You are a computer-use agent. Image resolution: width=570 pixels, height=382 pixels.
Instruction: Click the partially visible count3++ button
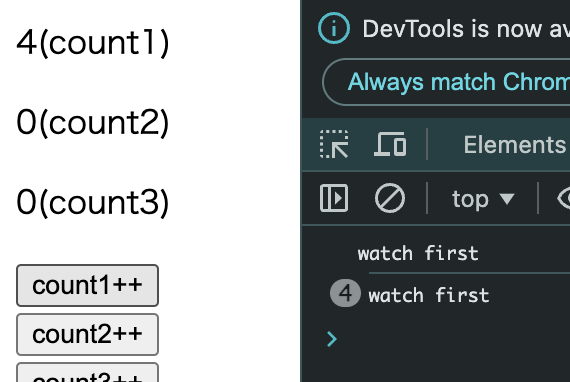(87, 373)
